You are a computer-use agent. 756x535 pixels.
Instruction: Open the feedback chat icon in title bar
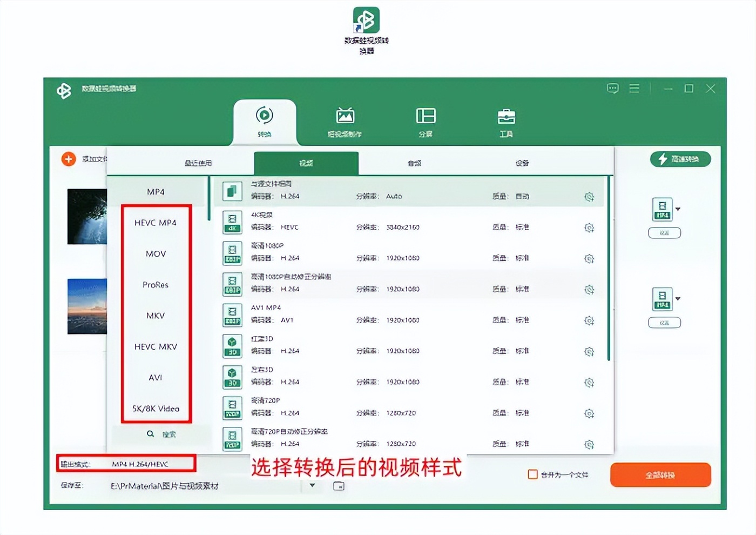pyautogui.click(x=612, y=88)
